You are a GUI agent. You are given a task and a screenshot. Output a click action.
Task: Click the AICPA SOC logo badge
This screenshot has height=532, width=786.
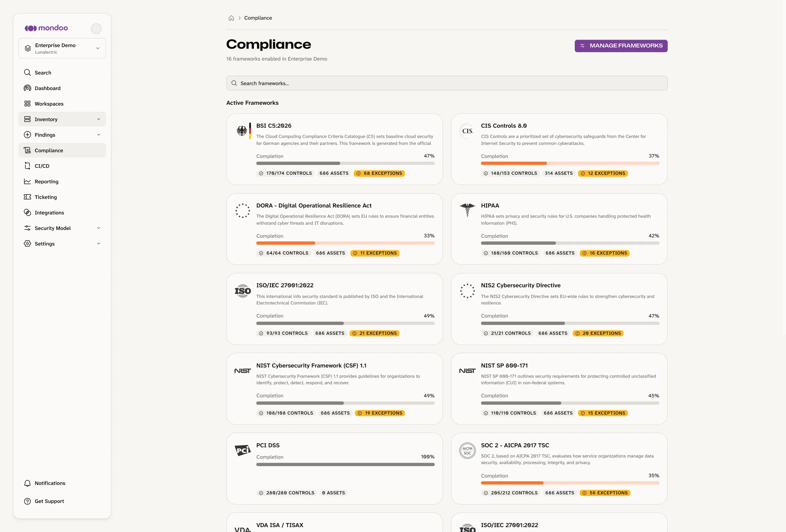[x=467, y=450]
